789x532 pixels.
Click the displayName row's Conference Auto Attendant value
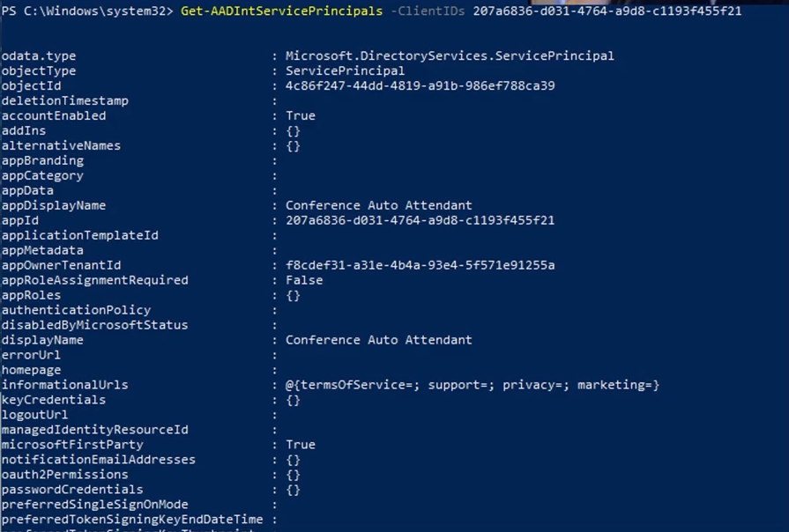(x=378, y=340)
